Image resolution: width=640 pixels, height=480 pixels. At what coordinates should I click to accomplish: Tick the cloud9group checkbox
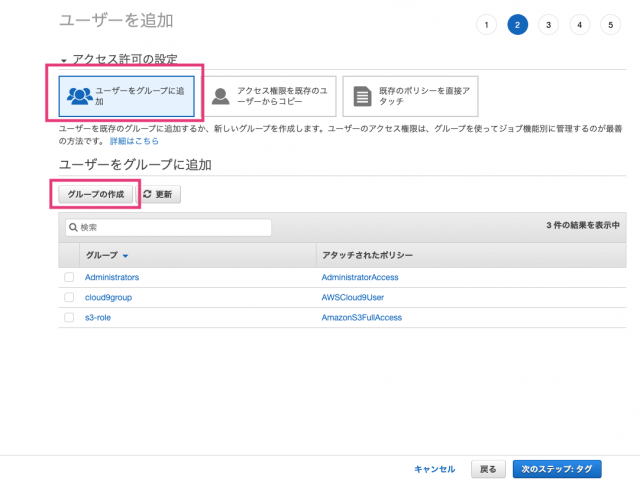click(69, 297)
